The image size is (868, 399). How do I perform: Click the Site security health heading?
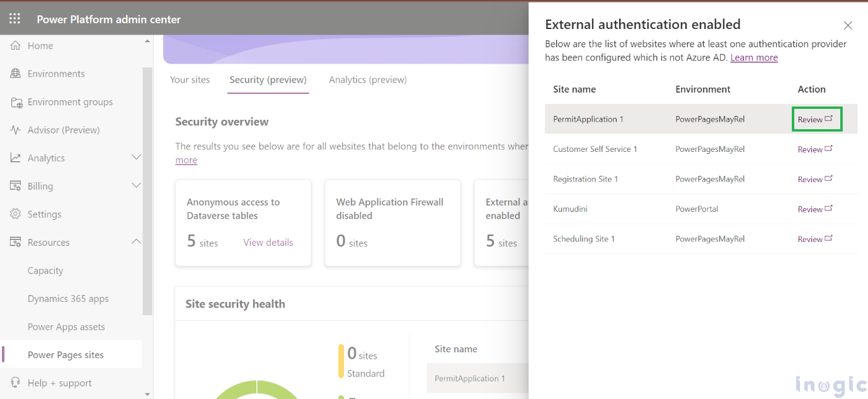click(x=235, y=304)
